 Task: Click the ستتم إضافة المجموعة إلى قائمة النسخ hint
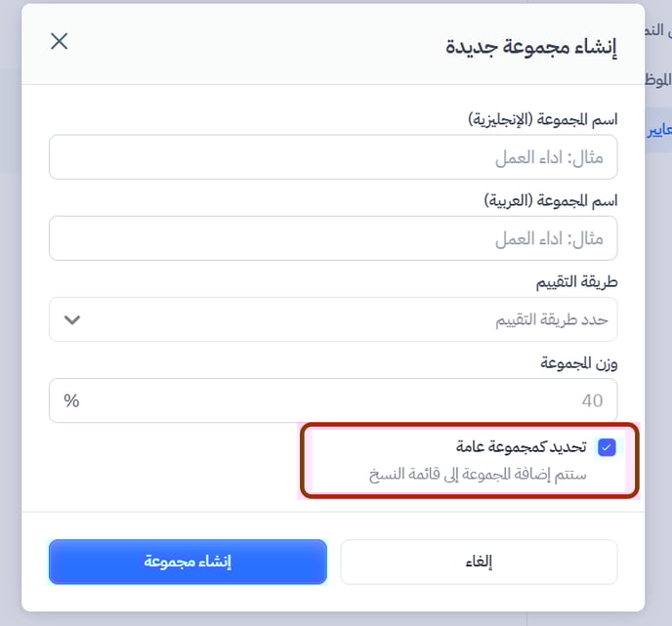pos(478,475)
